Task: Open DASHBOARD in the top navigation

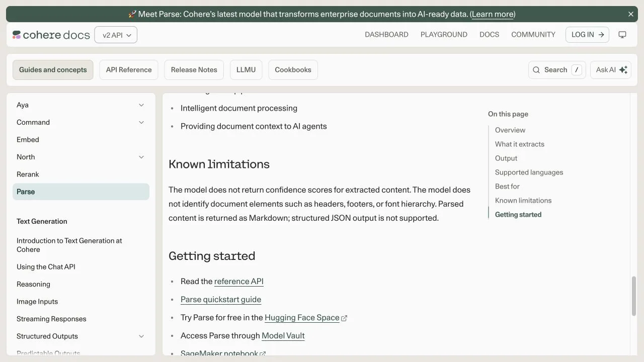Action: tap(386, 35)
